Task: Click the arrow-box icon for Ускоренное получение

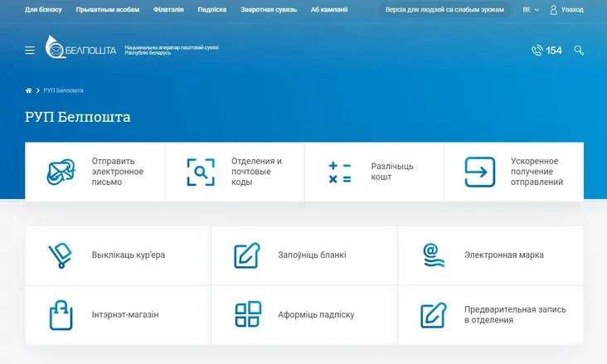Action: [480, 172]
